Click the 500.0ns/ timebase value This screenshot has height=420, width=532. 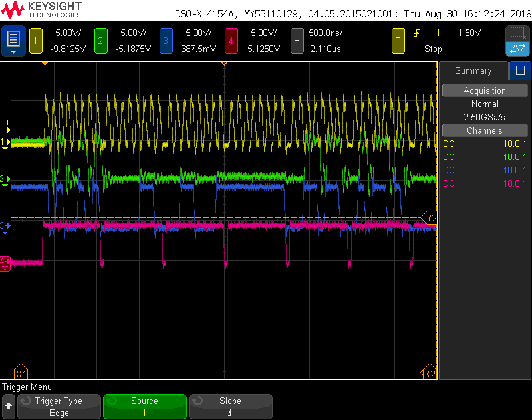[x=325, y=33]
